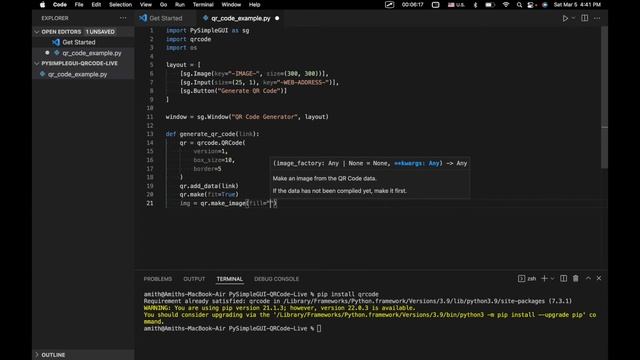Open the Terminal menu in menu bar
Viewport: 640px width, 360px height.
pyautogui.click(x=203, y=5)
